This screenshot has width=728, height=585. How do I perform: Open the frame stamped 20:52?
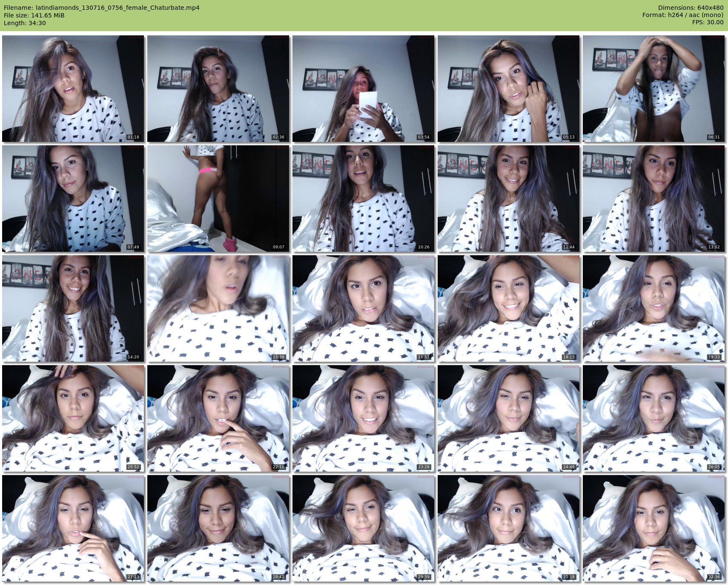click(73, 418)
